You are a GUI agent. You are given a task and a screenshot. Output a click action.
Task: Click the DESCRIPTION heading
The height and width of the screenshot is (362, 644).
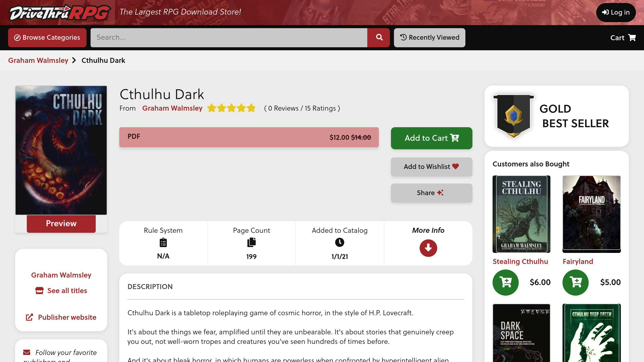(x=150, y=287)
